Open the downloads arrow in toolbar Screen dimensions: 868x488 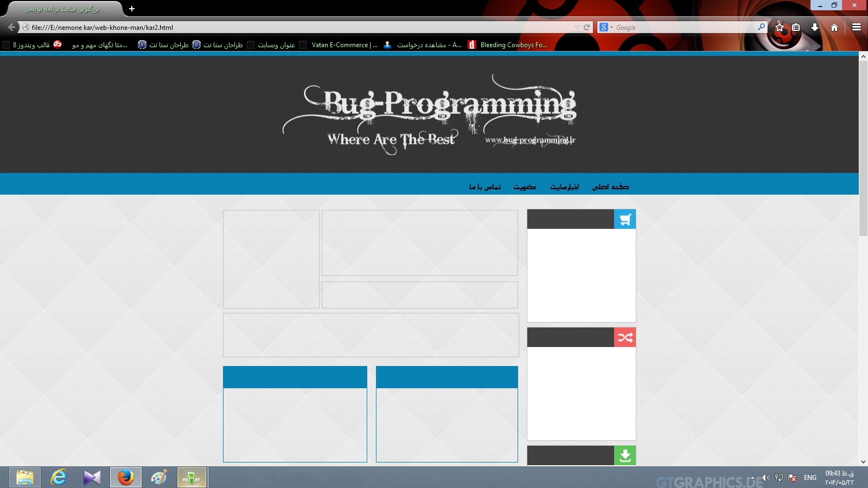tap(815, 27)
